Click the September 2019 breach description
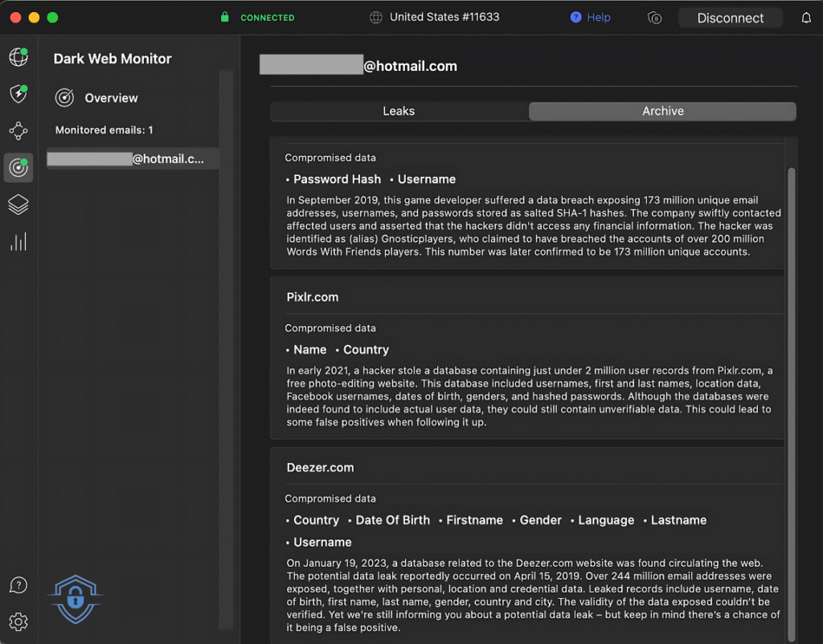 [534, 226]
